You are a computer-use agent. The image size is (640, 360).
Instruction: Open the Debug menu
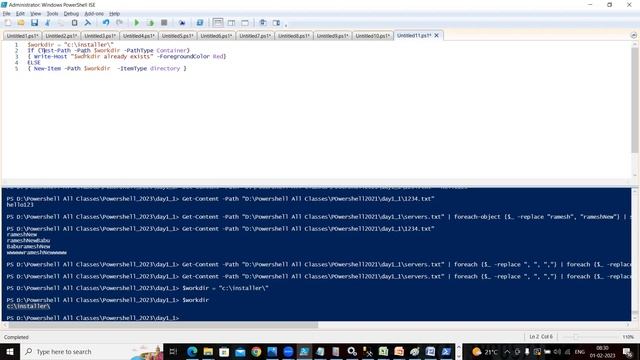(x=71, y=13)
